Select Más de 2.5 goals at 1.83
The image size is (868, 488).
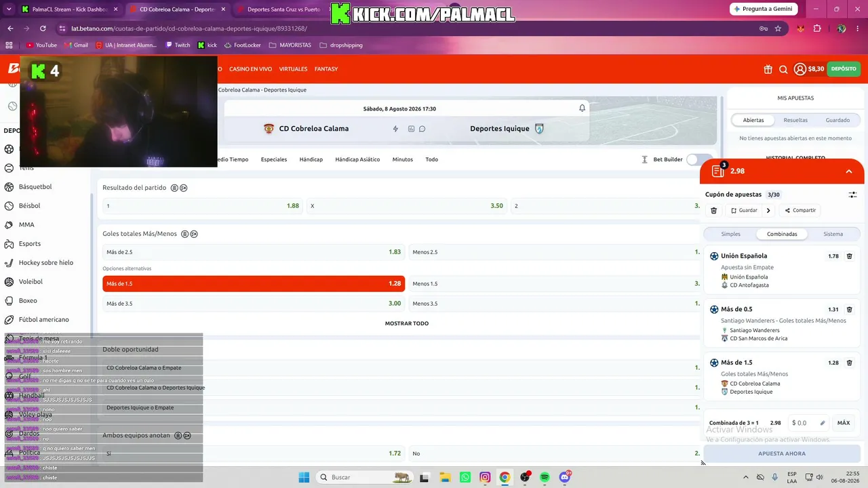tap(254, 252)
